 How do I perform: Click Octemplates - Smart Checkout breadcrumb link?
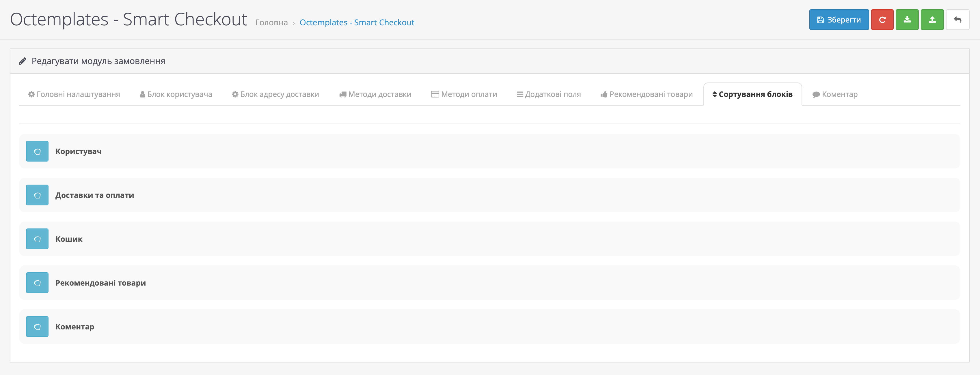[357, 22]
